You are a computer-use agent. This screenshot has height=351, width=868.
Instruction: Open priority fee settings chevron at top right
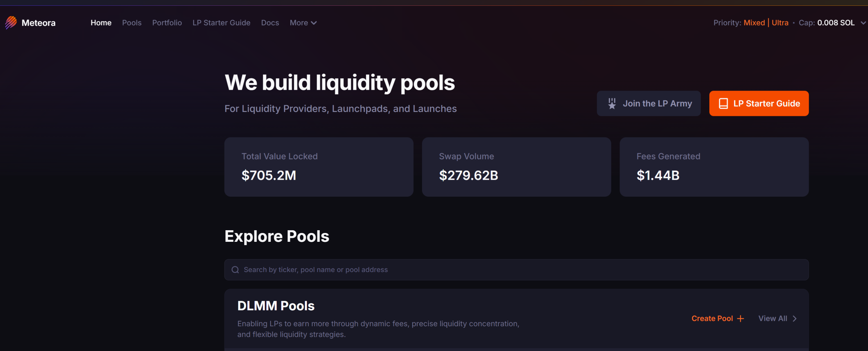click(x=863, y=23)
